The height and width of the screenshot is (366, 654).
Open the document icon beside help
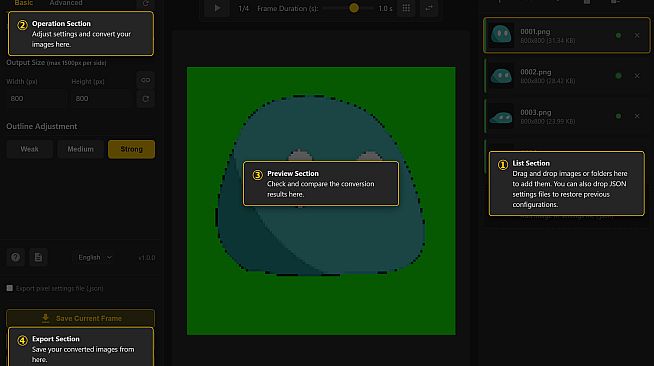(38, 257)
